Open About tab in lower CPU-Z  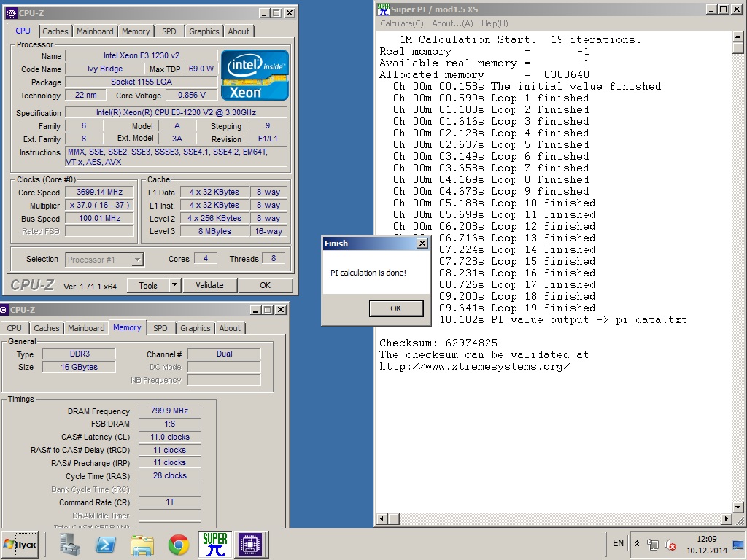pyautogui.click(x=230, y=328)
